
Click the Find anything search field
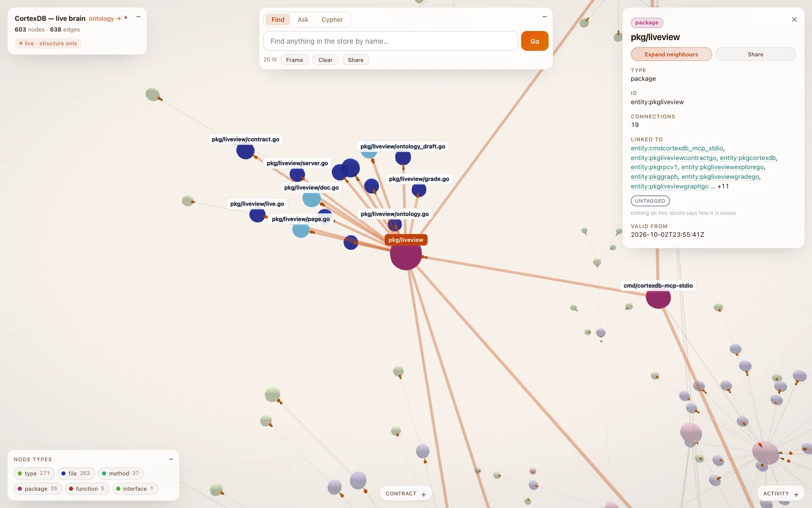391,41
